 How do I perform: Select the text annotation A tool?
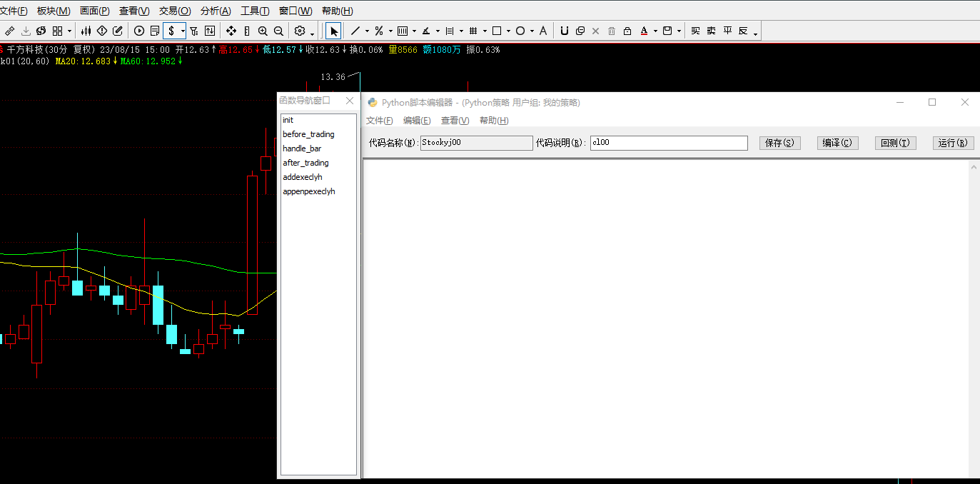click(x=543, y=31)
